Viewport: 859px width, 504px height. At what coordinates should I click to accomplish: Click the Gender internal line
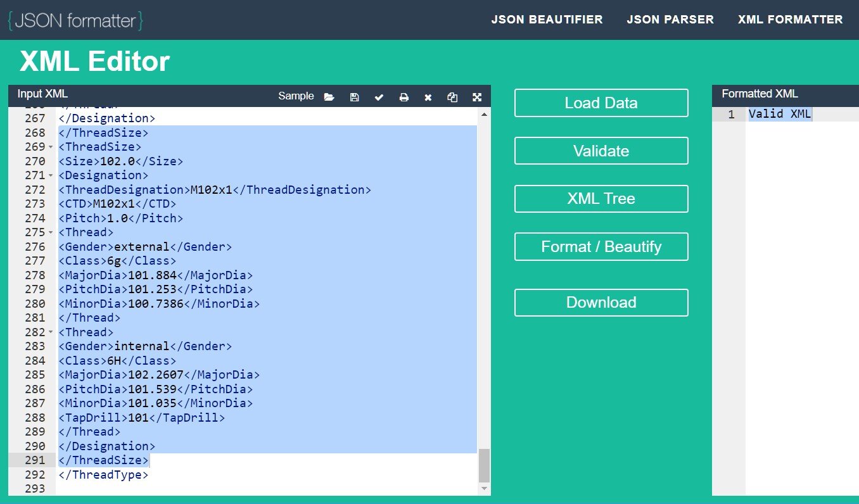(145, 346)
